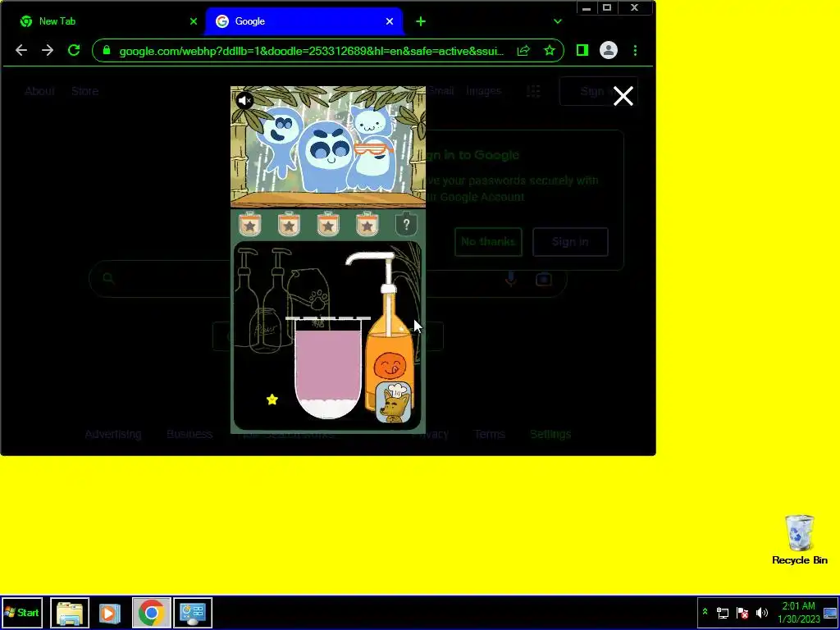Click the fox chef avatar icon
Image resolution: width=840 pixels, height=630 pixels.
pos(395,402)
